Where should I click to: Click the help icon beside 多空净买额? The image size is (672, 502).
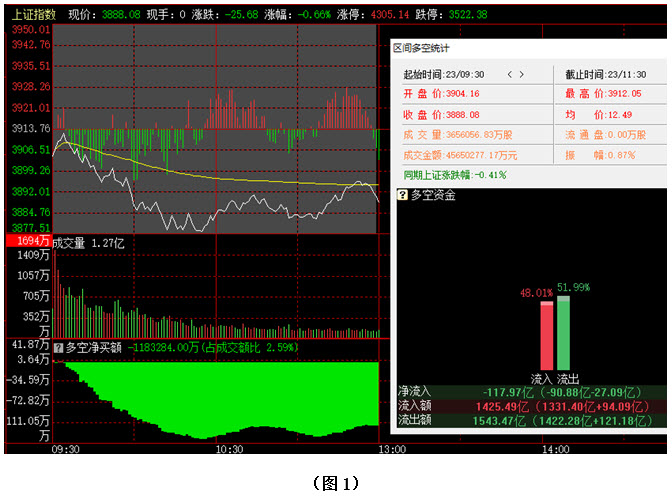(x=57, y=348)
